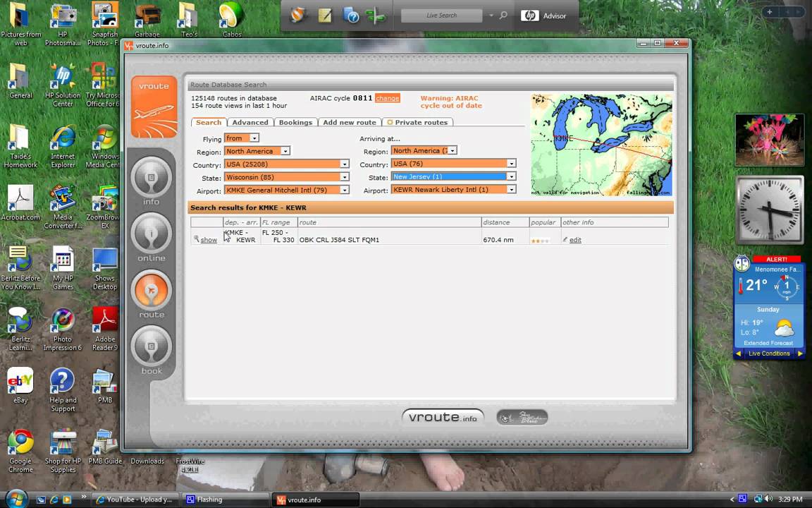The width and height of the screenshot is (812, 508).
Task: Click the analog clock gadget
Action: click(770, 210)
